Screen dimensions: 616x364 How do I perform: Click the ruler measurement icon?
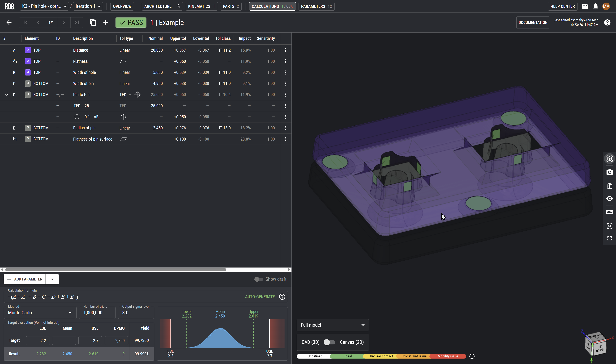[x=609, y=212]
